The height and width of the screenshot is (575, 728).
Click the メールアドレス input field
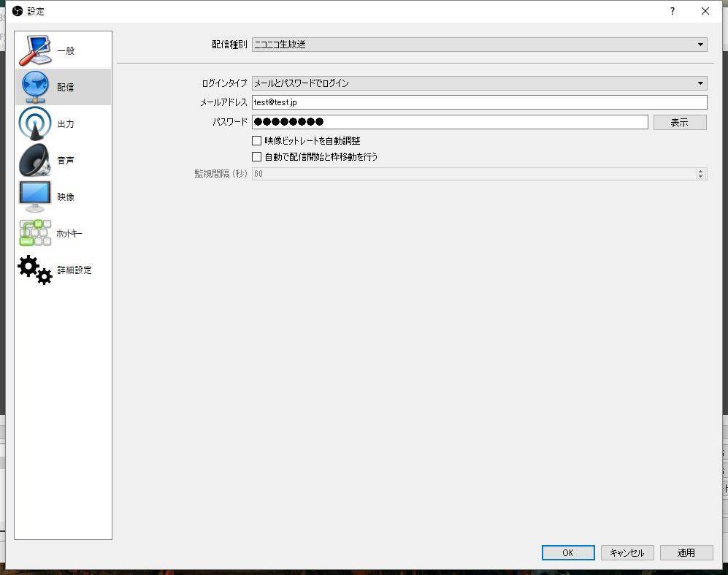coord(479,102)
